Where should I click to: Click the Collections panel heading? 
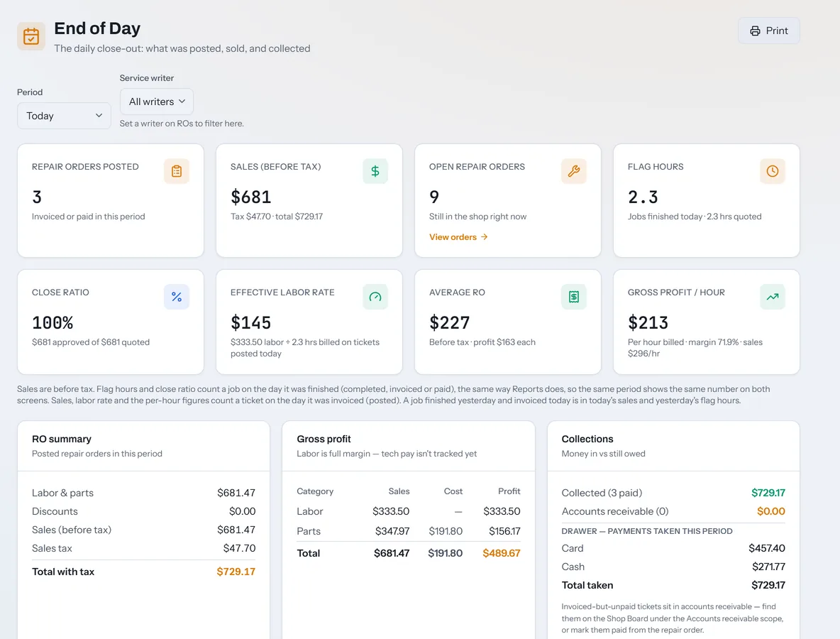pyautogui.click(x=587, y=439)
